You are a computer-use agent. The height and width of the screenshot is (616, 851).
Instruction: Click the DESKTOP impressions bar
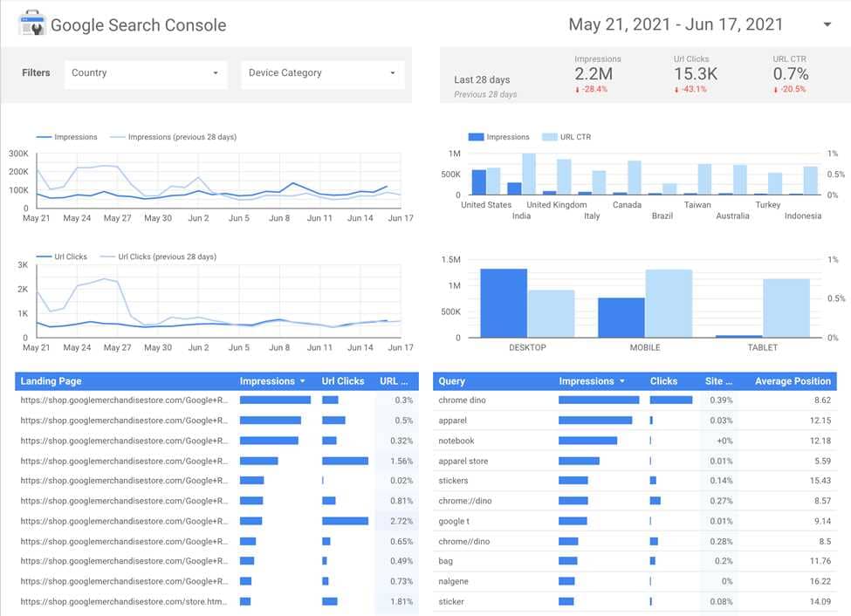pos(504,303)
